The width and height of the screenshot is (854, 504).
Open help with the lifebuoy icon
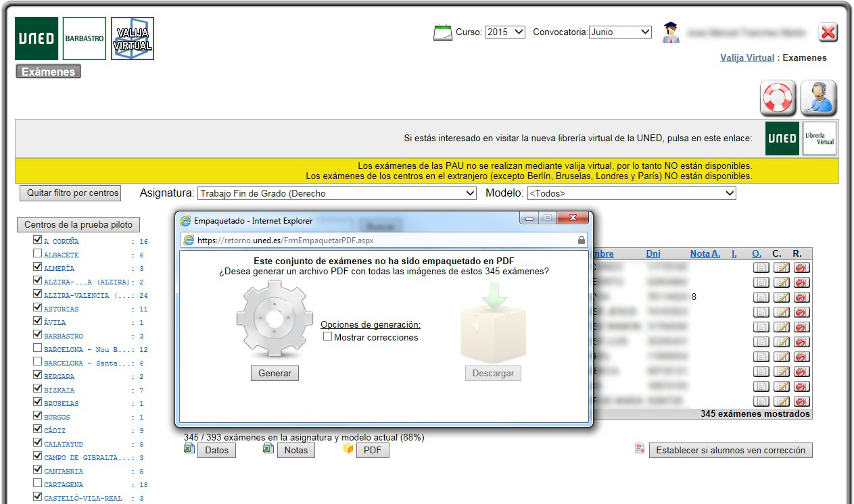pos(778,99)
